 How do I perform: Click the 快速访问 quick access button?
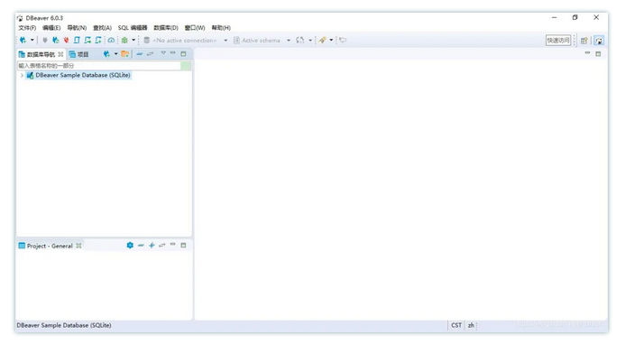[x=558, y=41]
